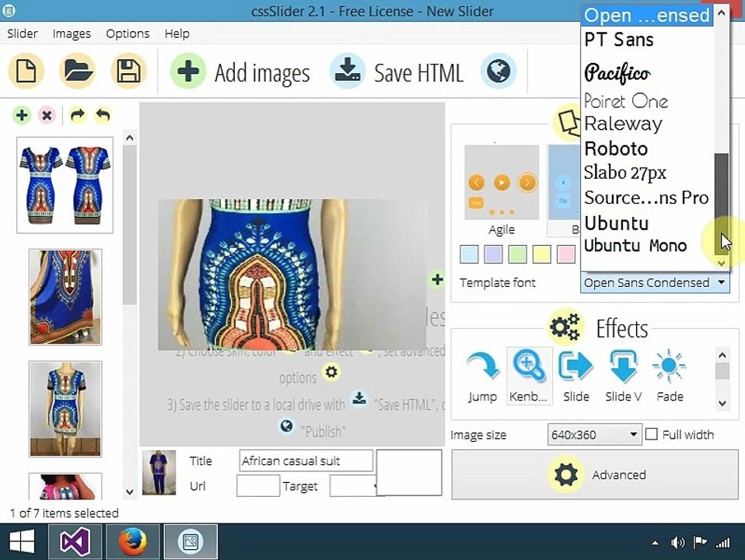Switch to the cssSlider taskbar icon

[x=191, y=541]
